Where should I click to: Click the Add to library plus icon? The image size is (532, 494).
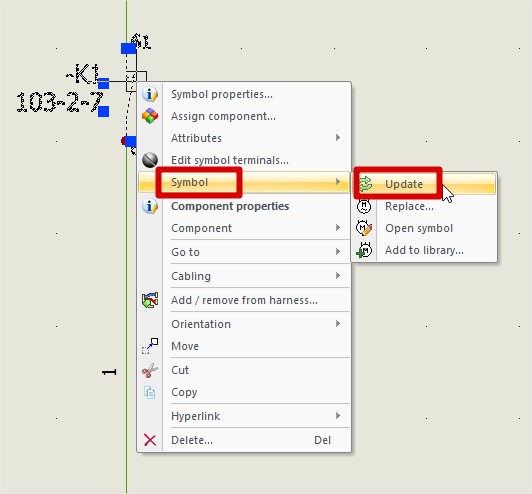pos(364,250)
